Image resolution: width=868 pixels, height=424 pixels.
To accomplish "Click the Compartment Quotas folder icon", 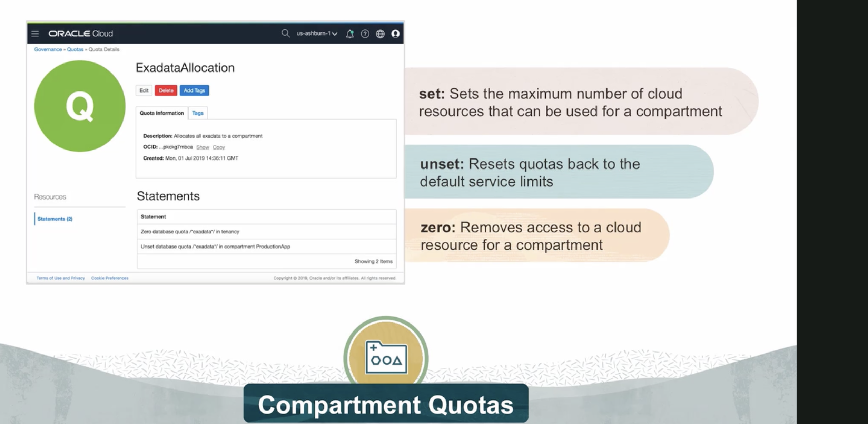I will click(386, 358).
